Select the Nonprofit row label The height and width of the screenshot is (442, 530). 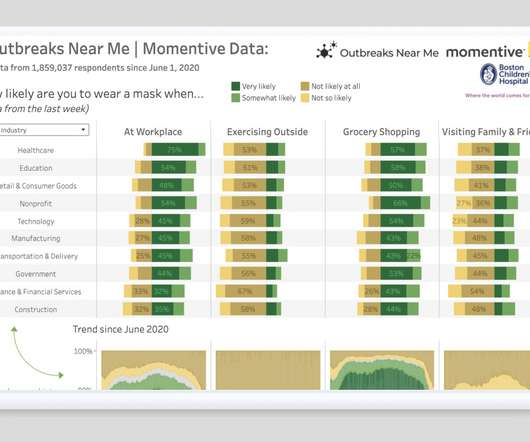(x=35, y=204)
